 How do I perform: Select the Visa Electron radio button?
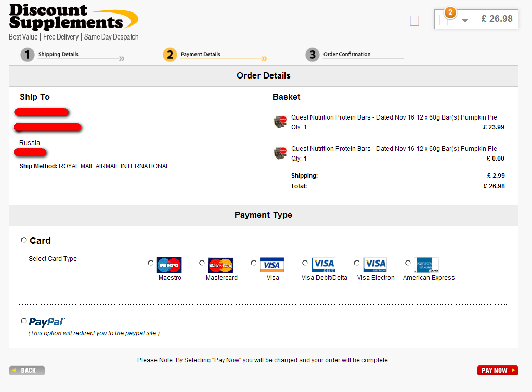click(356, 263)
